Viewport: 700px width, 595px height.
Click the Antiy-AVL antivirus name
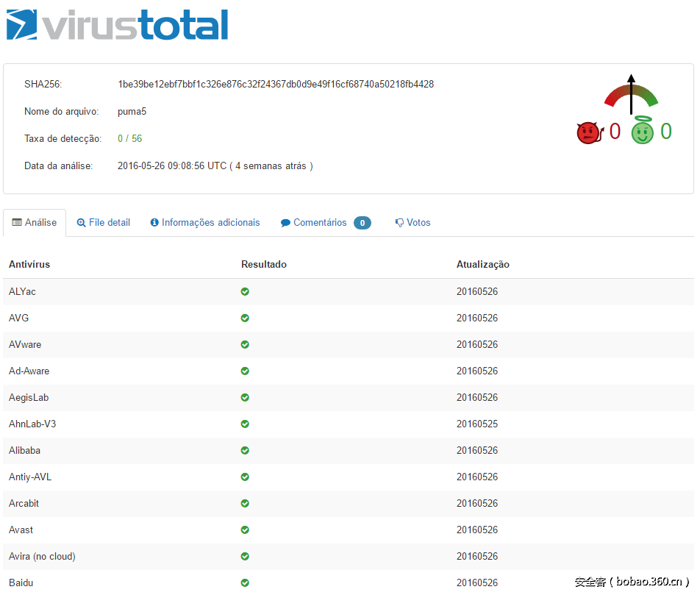tap(30, 477)
